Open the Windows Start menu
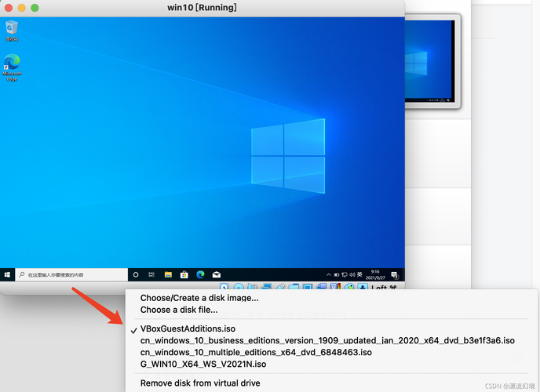Screen dimensions: 540x392 [x=8, y=275]
